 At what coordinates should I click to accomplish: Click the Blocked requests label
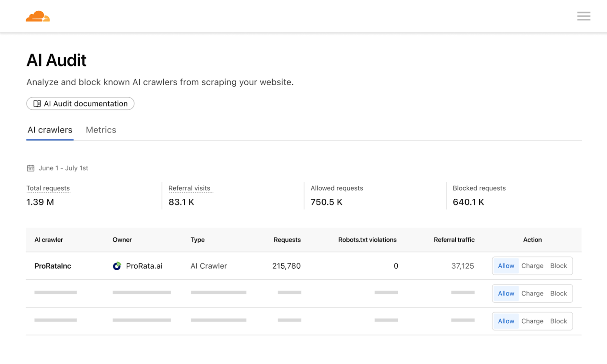point(479,188)
